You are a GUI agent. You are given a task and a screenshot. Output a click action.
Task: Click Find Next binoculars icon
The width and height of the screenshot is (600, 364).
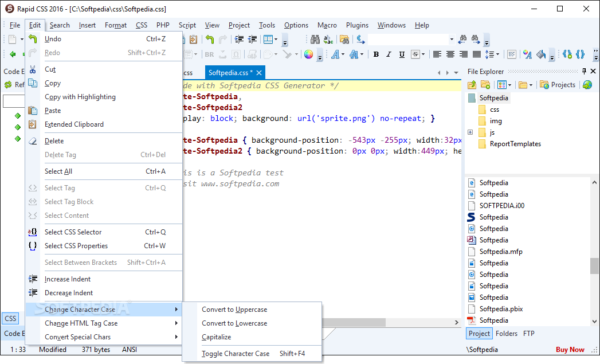tap(475, 38)
